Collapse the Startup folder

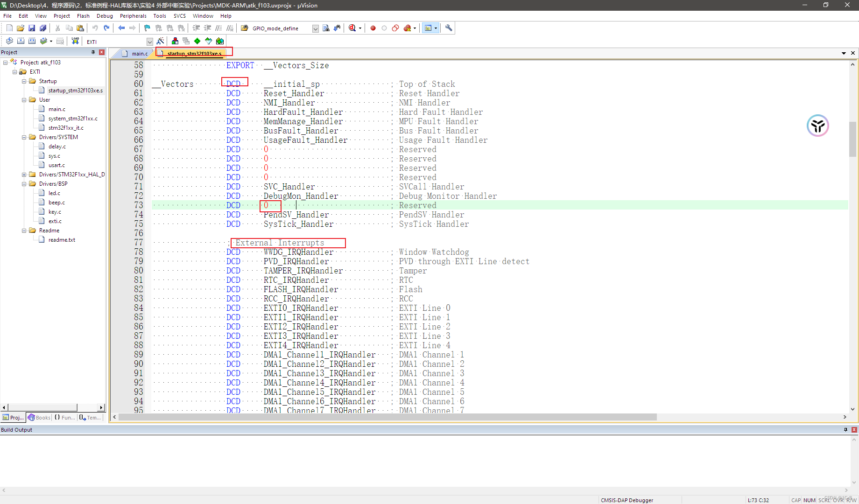coord(24,81)
